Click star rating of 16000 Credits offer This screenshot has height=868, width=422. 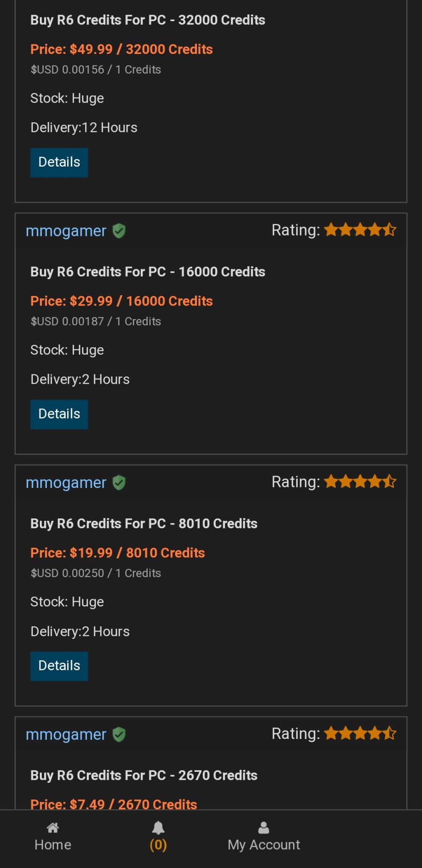tap(360, 230)
